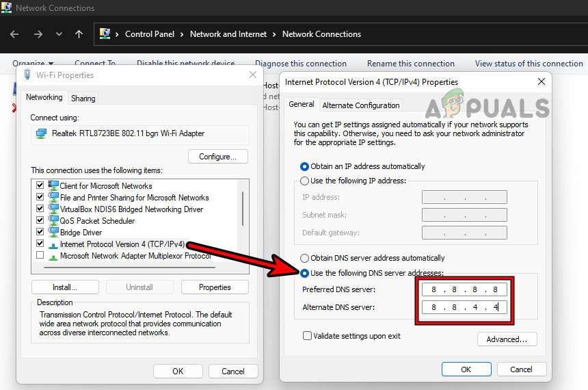Image resolution: width=588 pixels, height=390 pixels.
Task: Click Wi-Fi Properties title bar icon
Action: click(x=27, y=75)
